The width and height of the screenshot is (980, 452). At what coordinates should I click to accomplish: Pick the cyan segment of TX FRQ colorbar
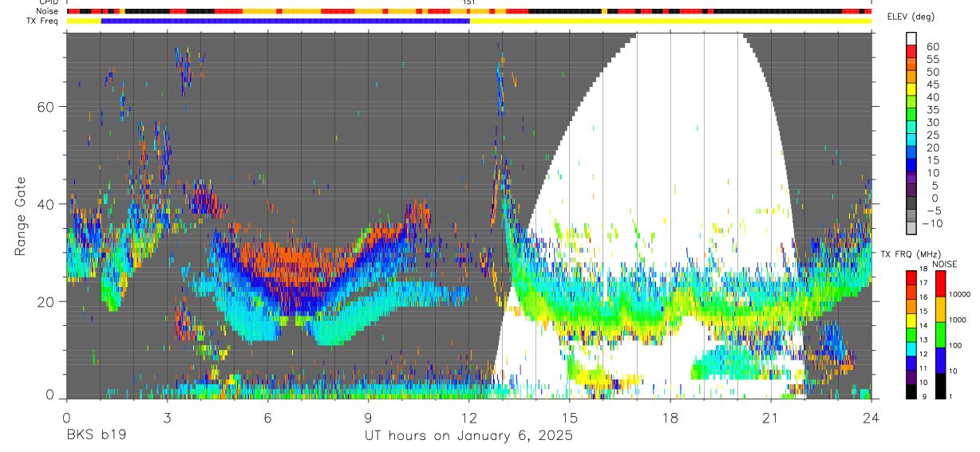(x=911, y=348)
